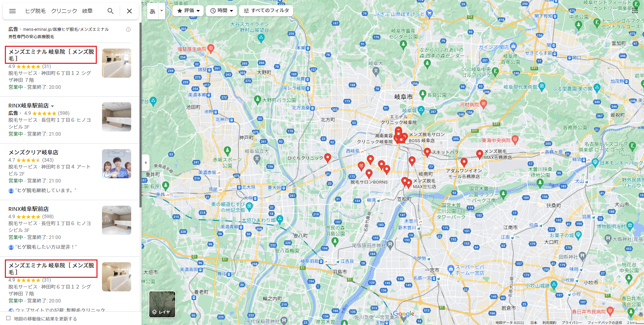Click photo of RINX listing with ヒゲ脱毛したい方は是非 review
644x325 pixels.
tap(117, 220)
